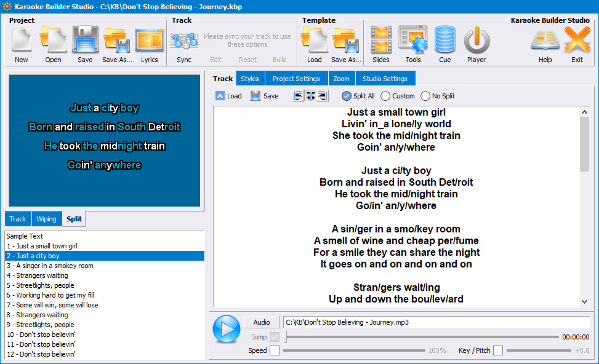This screenshot has height=364, width=599.
Task: Select '6 - Working hard to get my fill'
Action: [104, 295]
